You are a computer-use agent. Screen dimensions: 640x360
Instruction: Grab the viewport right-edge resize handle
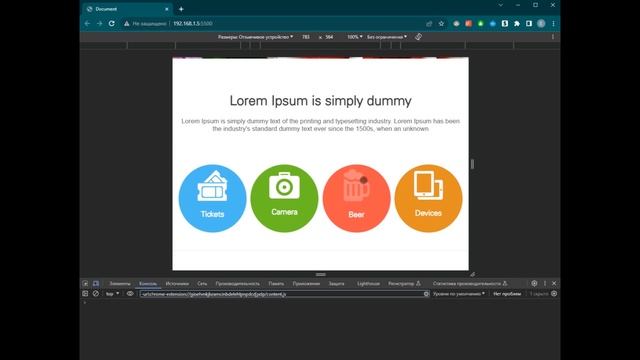pyautogui.click(x=472, y=164)
